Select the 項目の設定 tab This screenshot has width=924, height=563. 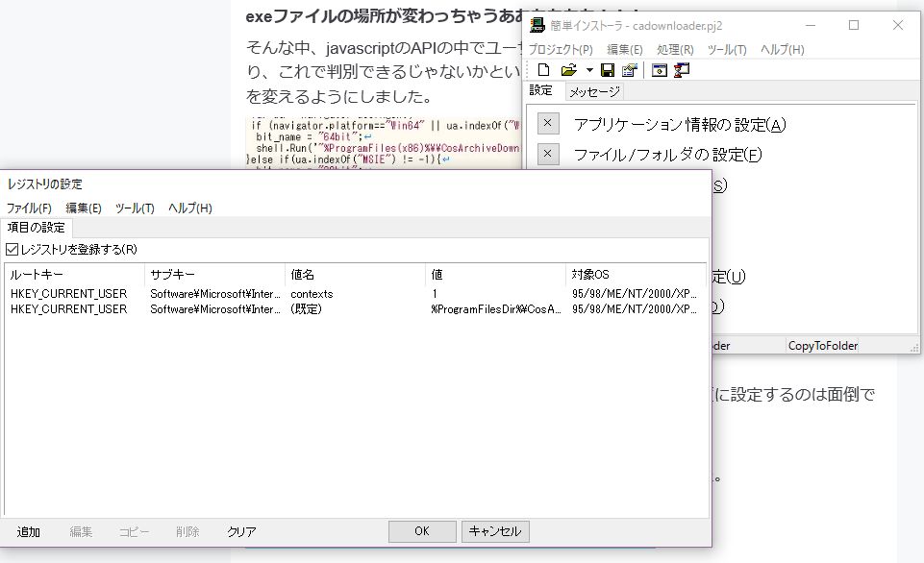click(x=36, y=228)
